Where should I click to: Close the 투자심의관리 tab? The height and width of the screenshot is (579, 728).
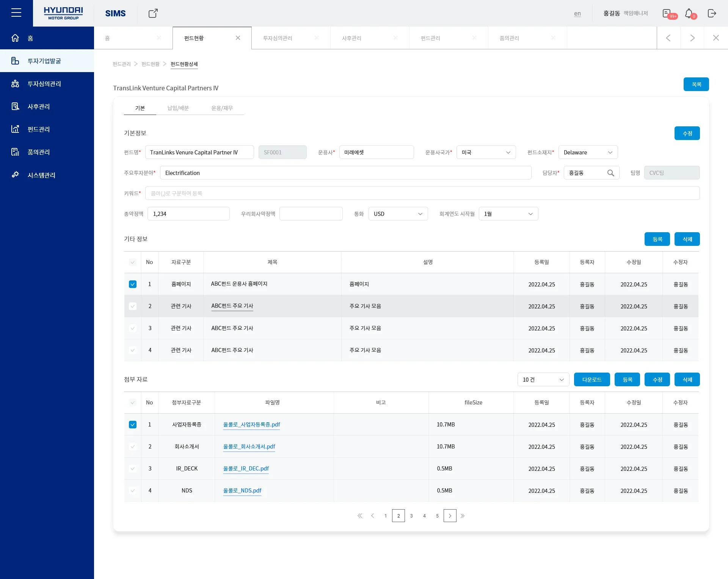pos(317,38)
